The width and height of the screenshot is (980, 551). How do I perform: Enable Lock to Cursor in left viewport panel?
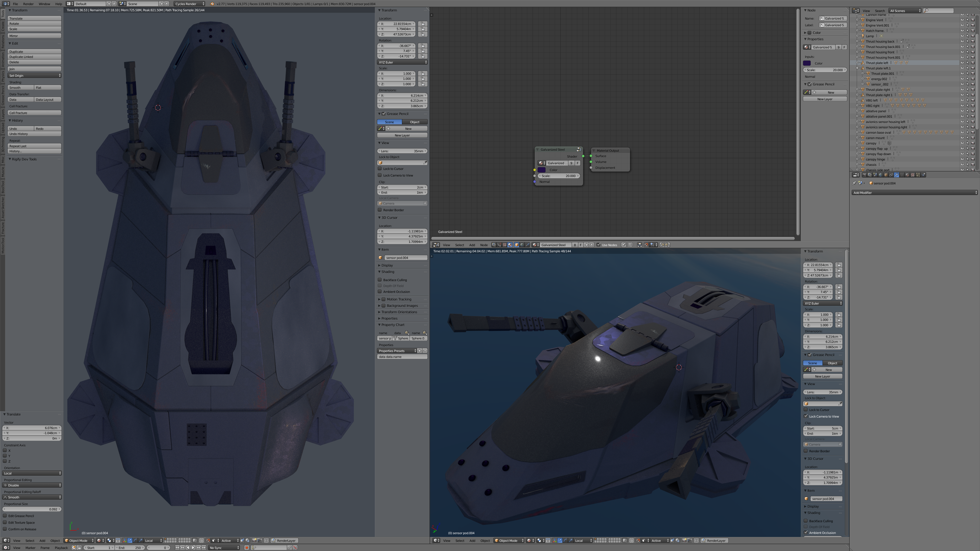click(380, 168)
